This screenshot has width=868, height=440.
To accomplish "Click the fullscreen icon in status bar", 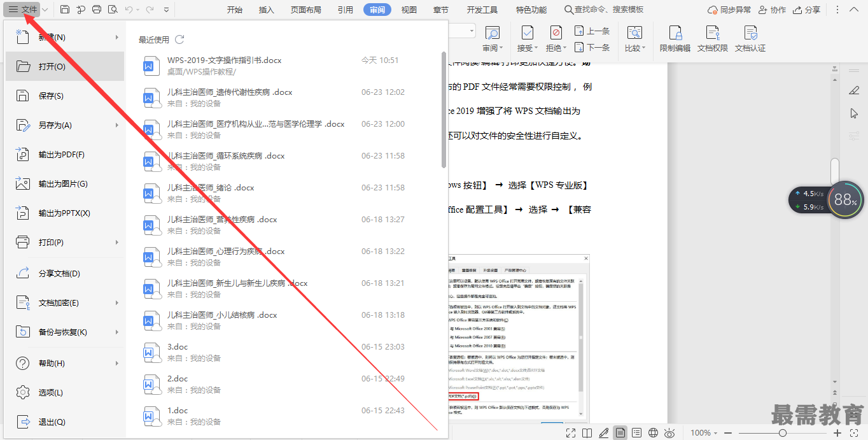I will (x=571, y=433).
